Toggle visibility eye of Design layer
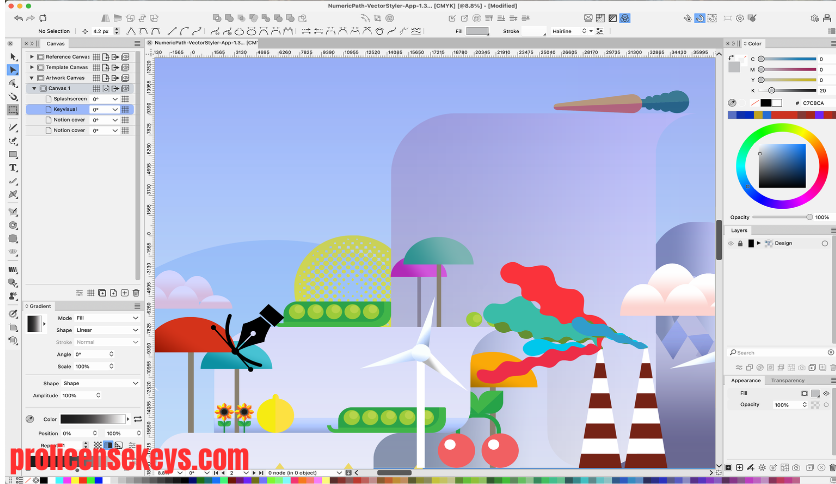This screenshot has height=484, width=836. click(x=731, y=244)
